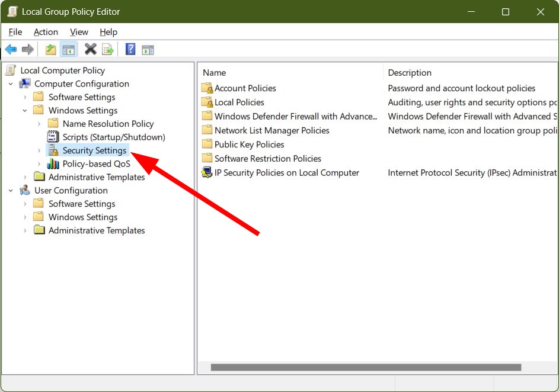Click the Forward navigation arrow
The image size is (559, 392).
point(28,49)
